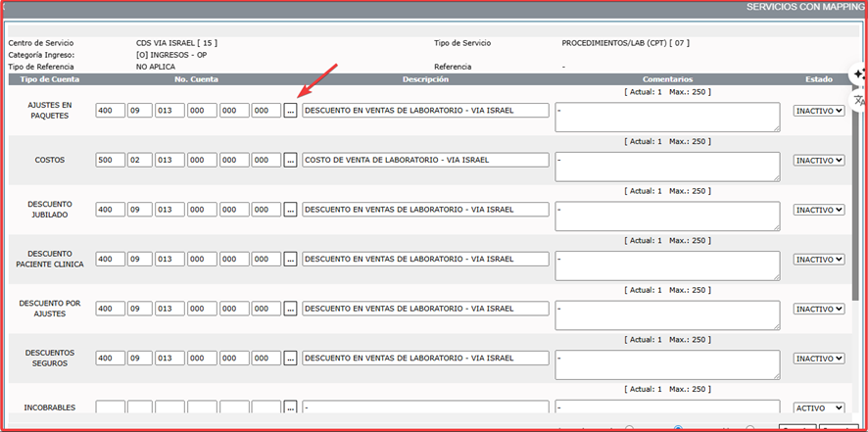Click the comments box for DESCUENTO POR AJUSTES
Viewport: 868px width, 432px height.
pyautogui.click(x=666, y=314)
